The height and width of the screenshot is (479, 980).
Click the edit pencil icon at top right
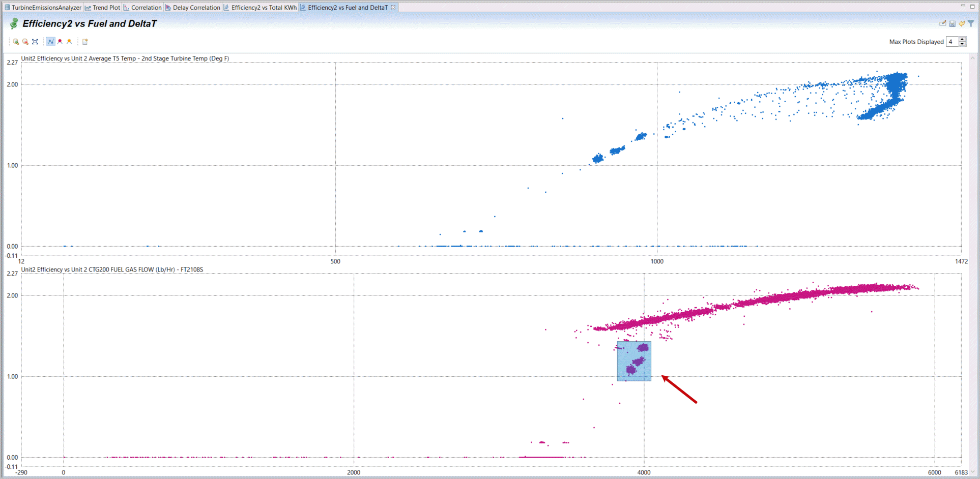pyautogui.click(x=942, y=23)
